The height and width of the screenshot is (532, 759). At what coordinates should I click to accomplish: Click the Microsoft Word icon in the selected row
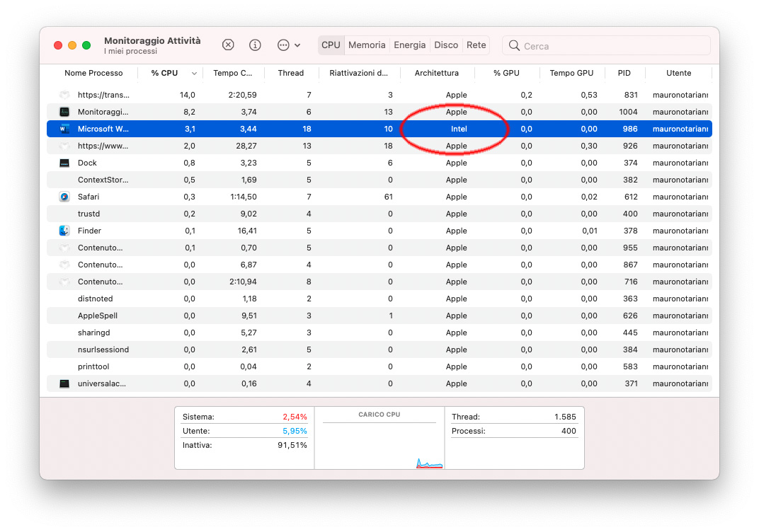tap(64, 129)
